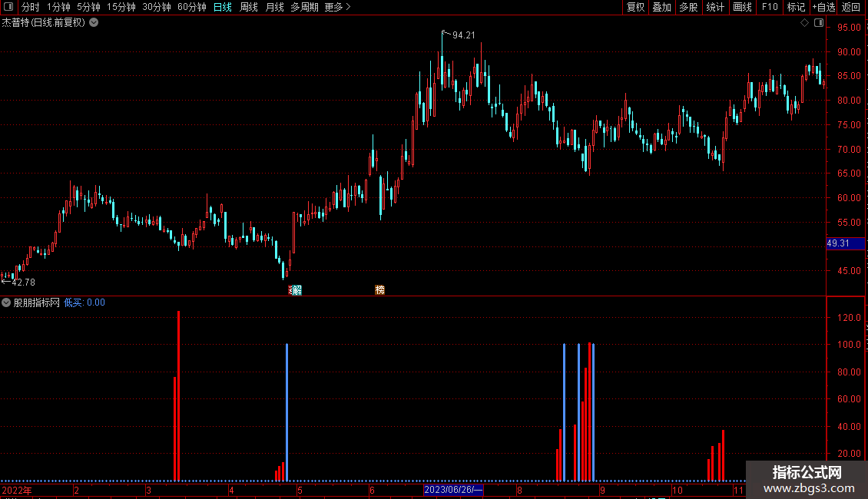The width and height of the screenshot is (868, 499).
Task: Open the F10 company info
Action: [x=770, y=7]
